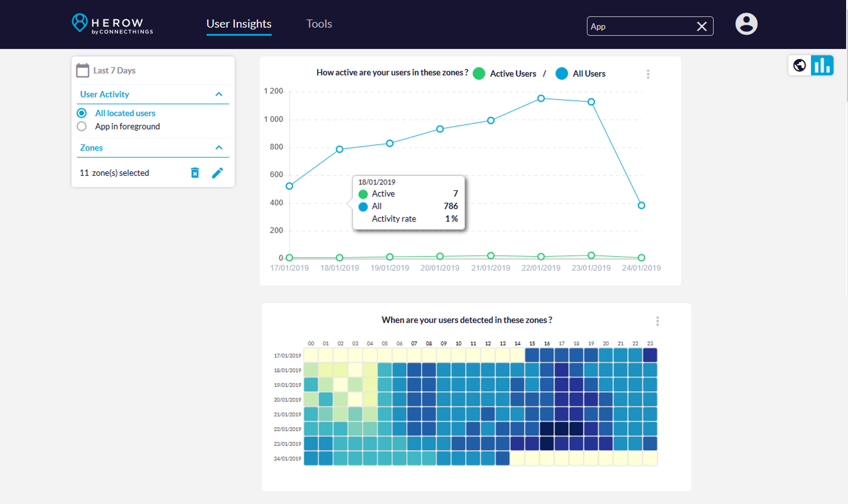Click the 23/01/2019 Active Users data point
Image resolution: width=848 pixels, height=504 pixels.
[x=591, y=255]
